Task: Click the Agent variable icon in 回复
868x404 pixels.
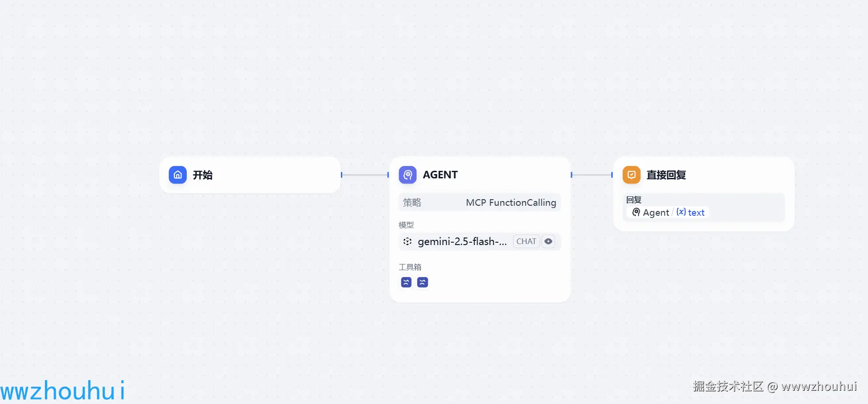Action: (x=636, y=212)
